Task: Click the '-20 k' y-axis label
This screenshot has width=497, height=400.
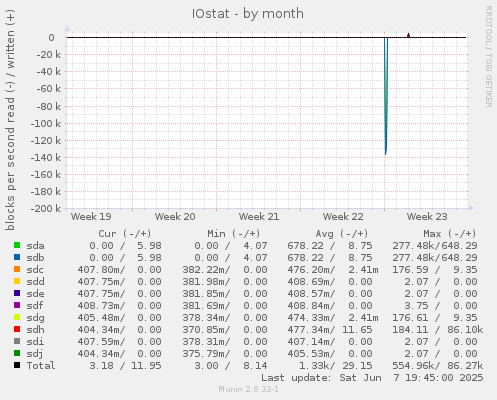Action: [x=49, y=55]
